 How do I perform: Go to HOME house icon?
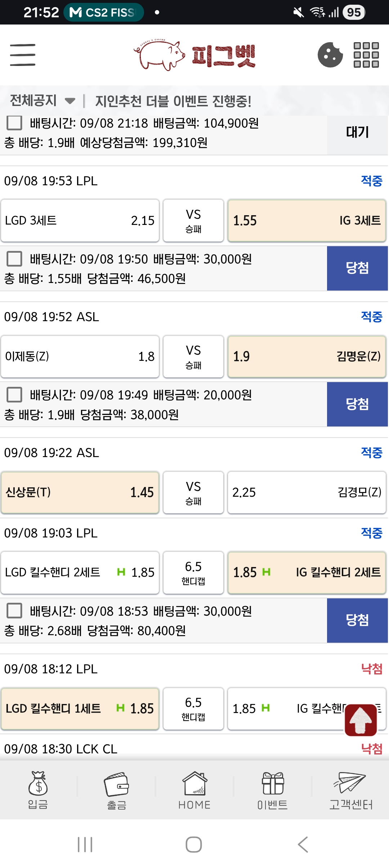(194, 790)
